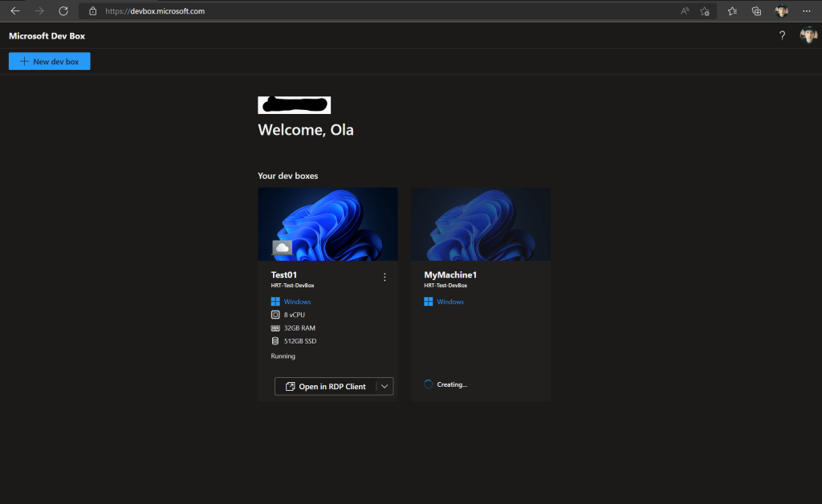Viewport: 822px width, 504px height.
Task: Click HRT-Test-DevBox label under Test01
Action: (292, 286)
